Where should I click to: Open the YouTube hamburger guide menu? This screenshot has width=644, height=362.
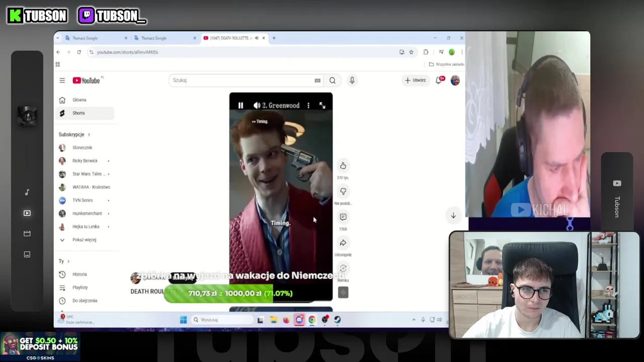click(62, 80)
